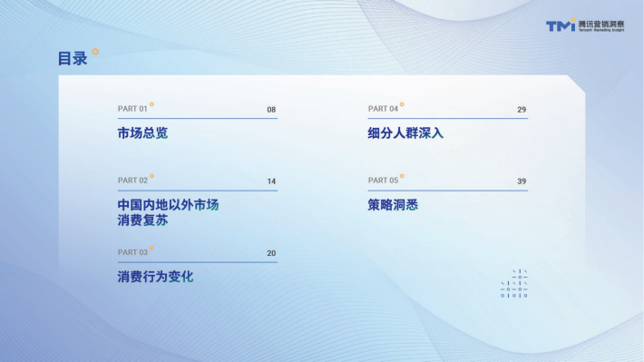Open the 中国内地以外市场消费复苏 section
The height and width of the screenshot is (362, 644).
168,212
